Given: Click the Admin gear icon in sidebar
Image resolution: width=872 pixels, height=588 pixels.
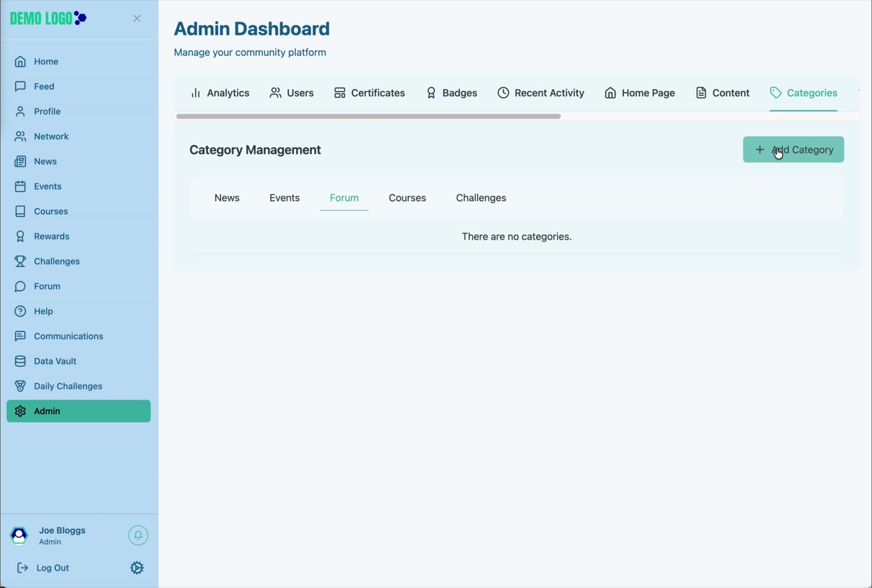Looking at the screenshot, I should coord(21,411).
